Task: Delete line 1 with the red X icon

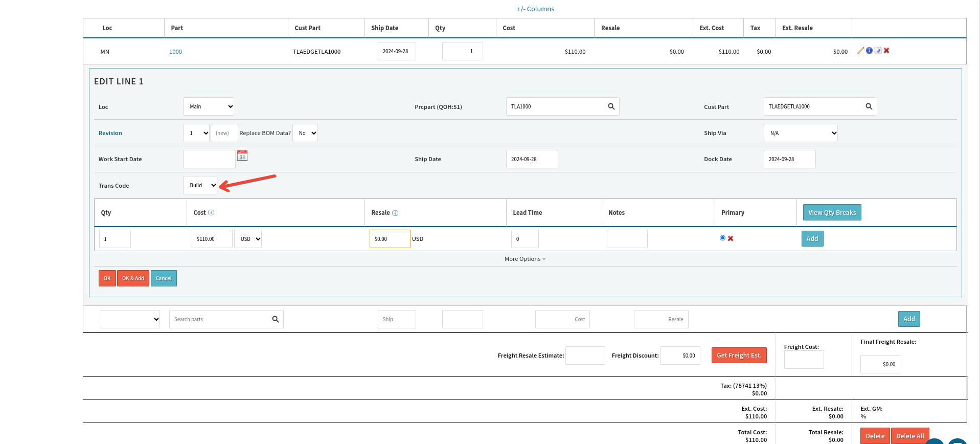Action: 886,51
